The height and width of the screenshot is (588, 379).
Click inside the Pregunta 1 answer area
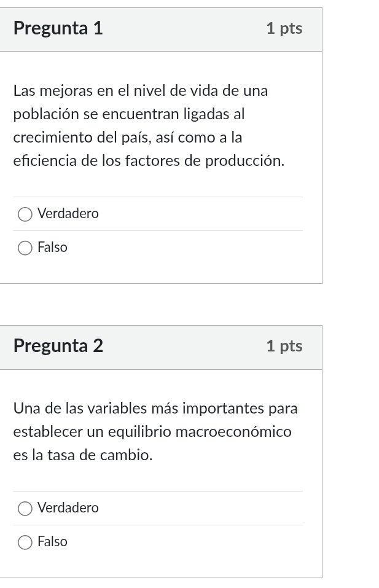158,230
